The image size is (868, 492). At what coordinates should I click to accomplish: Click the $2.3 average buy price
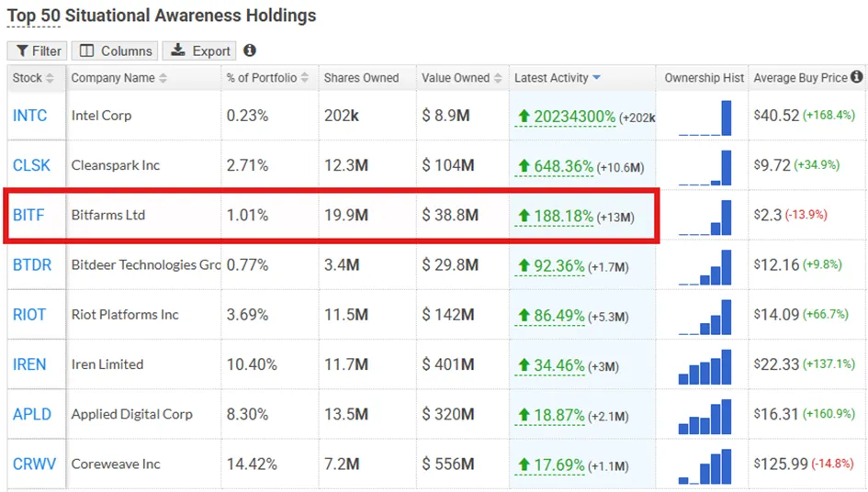coord(768,216)
